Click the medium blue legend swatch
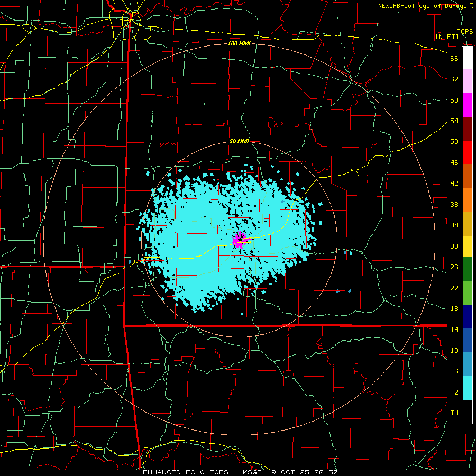 point(467,340)
